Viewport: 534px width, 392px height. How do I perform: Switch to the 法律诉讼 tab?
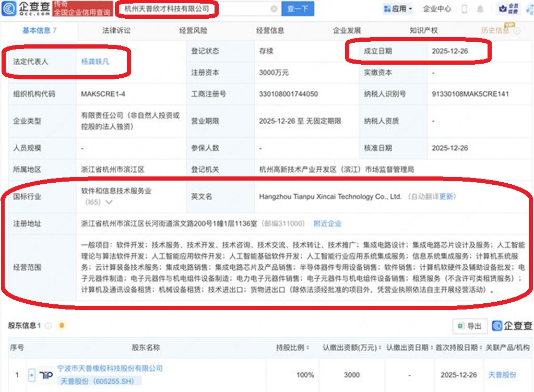116,31
